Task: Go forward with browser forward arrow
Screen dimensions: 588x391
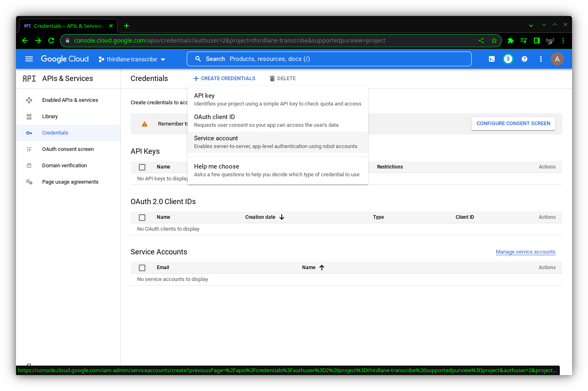Action: (38, 40)
